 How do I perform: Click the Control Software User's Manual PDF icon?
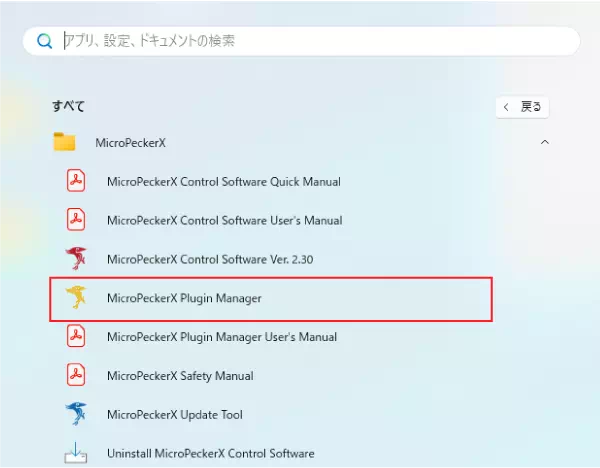click(76, 220)
